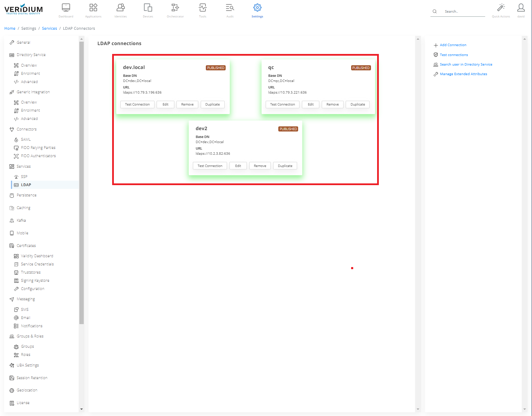Open Quick Actions magic wand icon

[x=501, y=8]
